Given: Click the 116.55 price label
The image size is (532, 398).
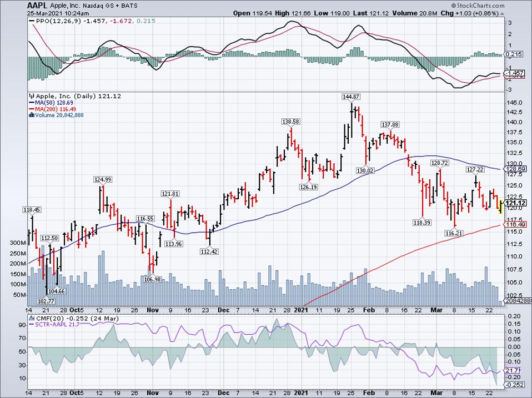Looking at the screenshot, I should (x=145, y=219).
